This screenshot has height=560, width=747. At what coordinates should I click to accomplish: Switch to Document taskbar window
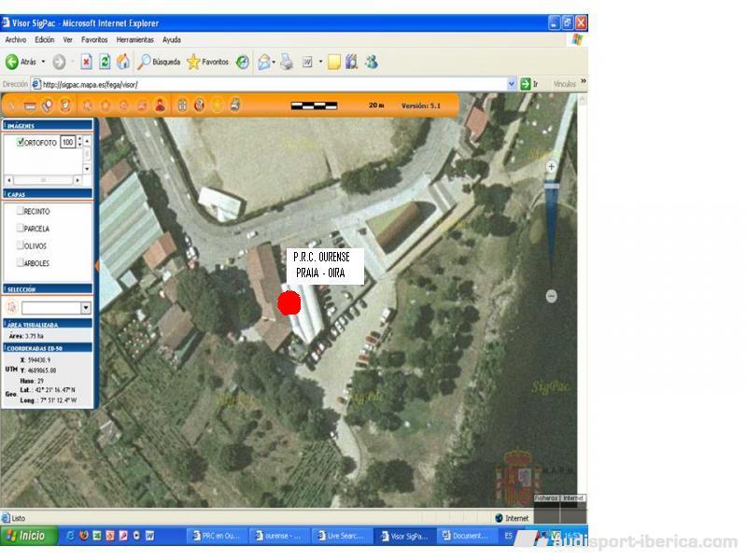click(x=466, y=536)
